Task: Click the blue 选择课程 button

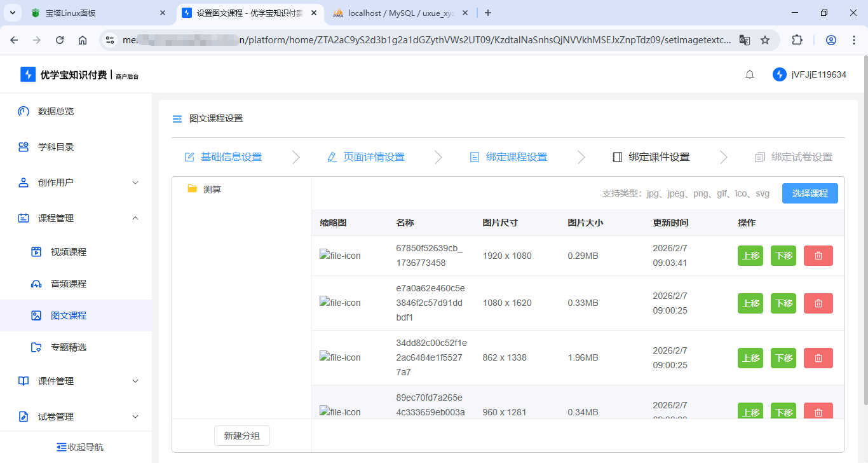Action: pos(810,193)
